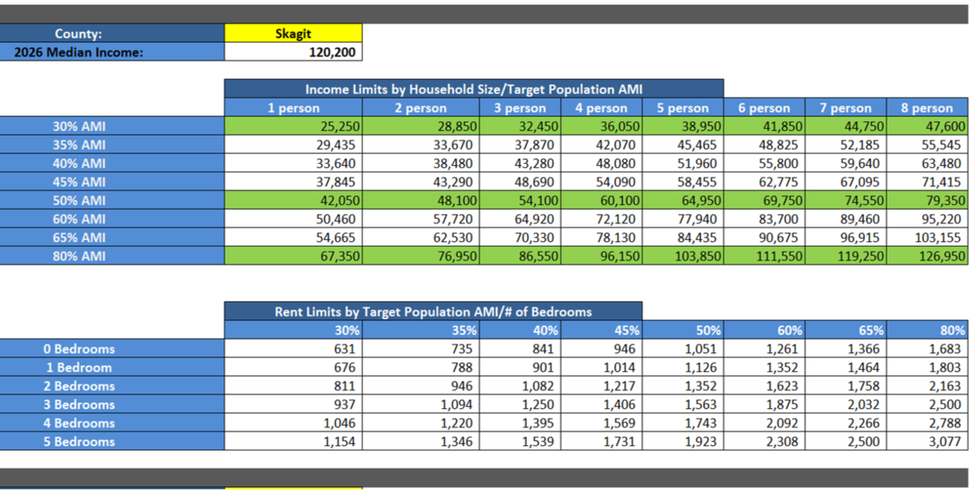
Task: Select the 1,154 rent cell
Action: (x=293, y=441)
